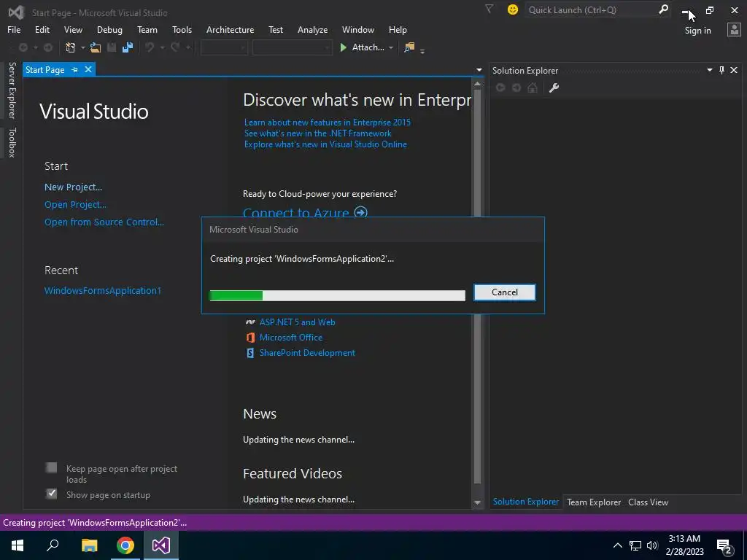Open the Action Center notifications
The width and height of the screenshot is (747, 560).
724,545
